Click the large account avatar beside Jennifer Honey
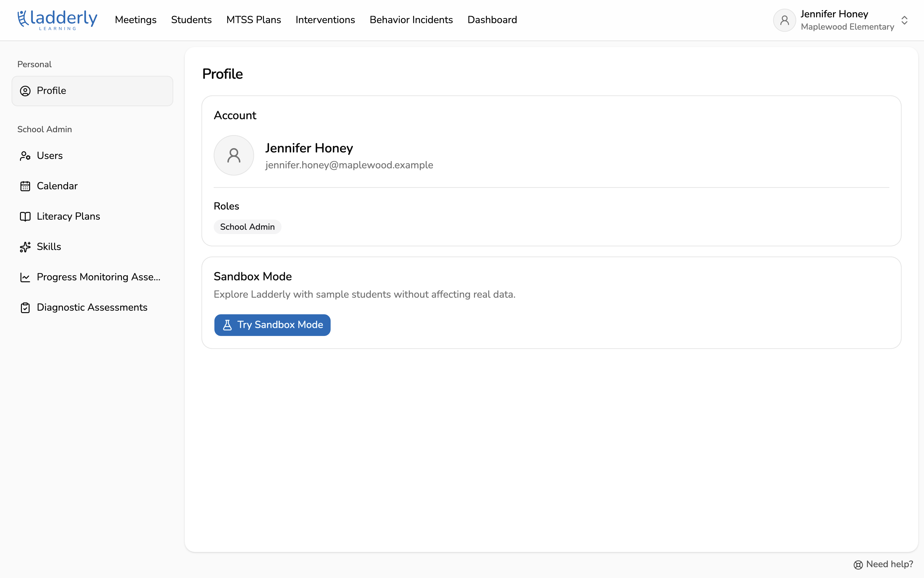The width and height of the screenshot is (924, 578). point(234,155)
